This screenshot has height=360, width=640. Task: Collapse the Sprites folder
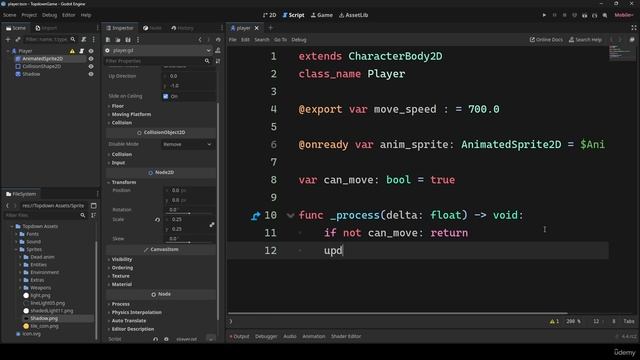16,249
